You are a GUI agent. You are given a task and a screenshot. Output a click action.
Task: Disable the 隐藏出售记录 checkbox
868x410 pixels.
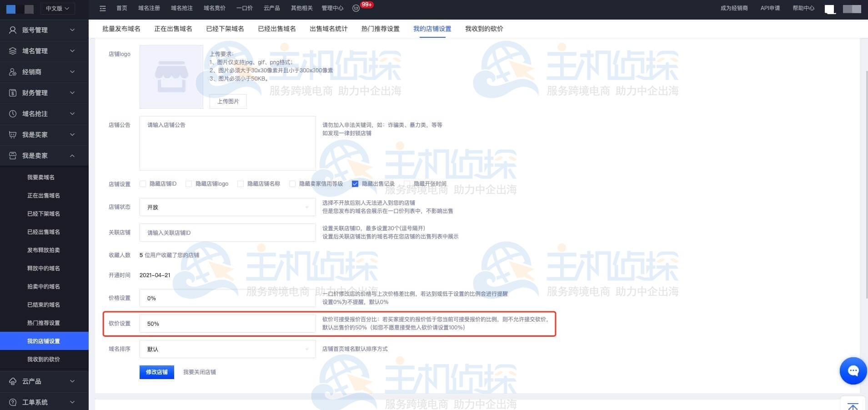coord(355,183)
